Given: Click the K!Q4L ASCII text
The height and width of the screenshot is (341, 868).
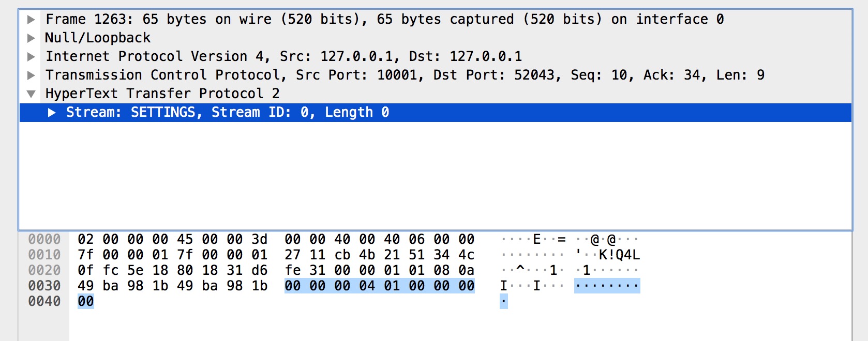Looking at the screenshot, I should point(619,255).
